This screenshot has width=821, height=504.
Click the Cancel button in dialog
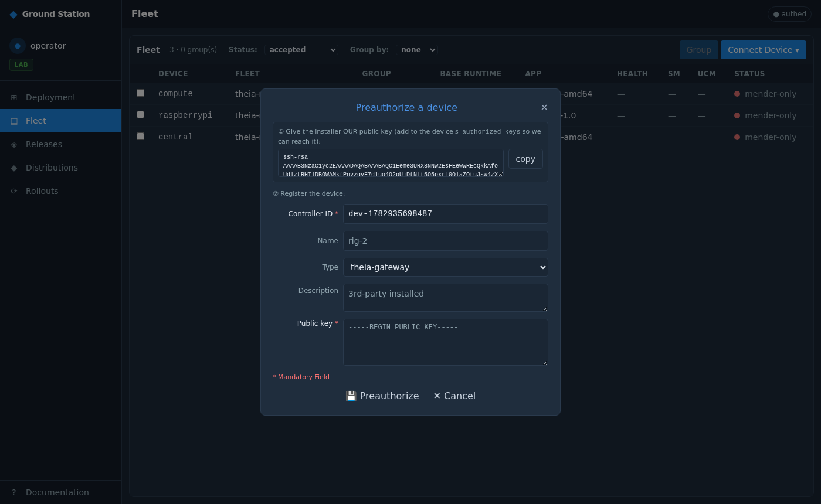coord(454,396)
